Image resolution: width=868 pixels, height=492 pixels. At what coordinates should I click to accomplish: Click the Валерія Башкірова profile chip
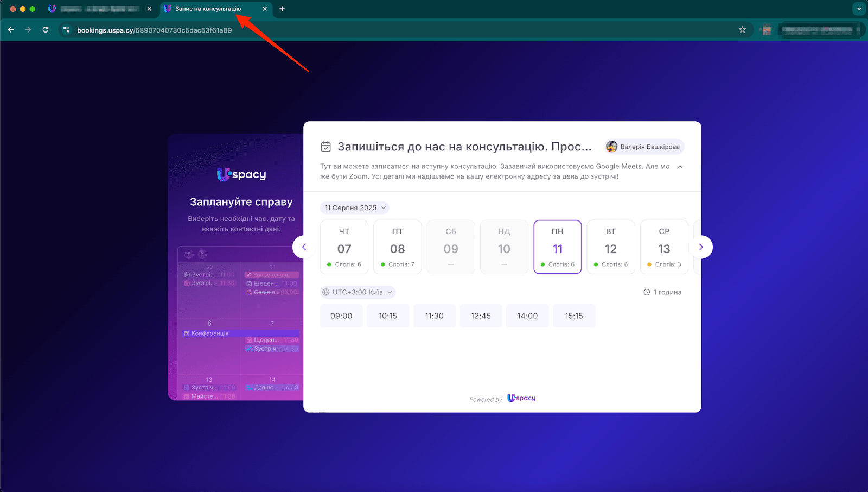coord(643,146)
